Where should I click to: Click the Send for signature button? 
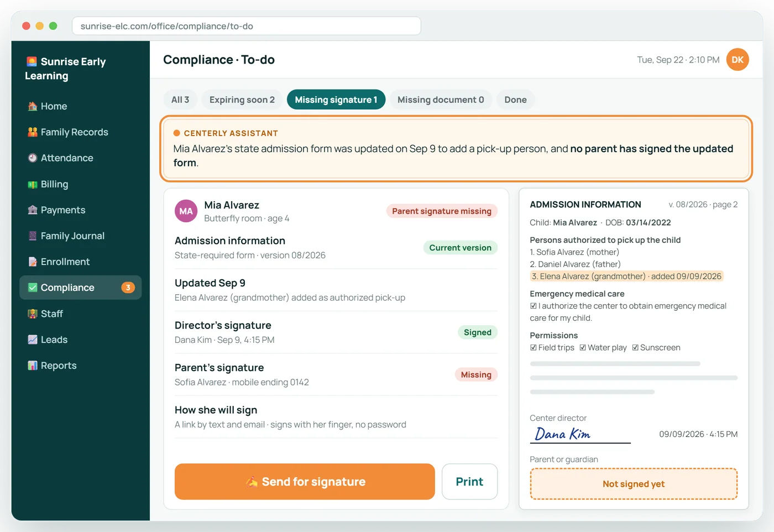click(305, 482)
